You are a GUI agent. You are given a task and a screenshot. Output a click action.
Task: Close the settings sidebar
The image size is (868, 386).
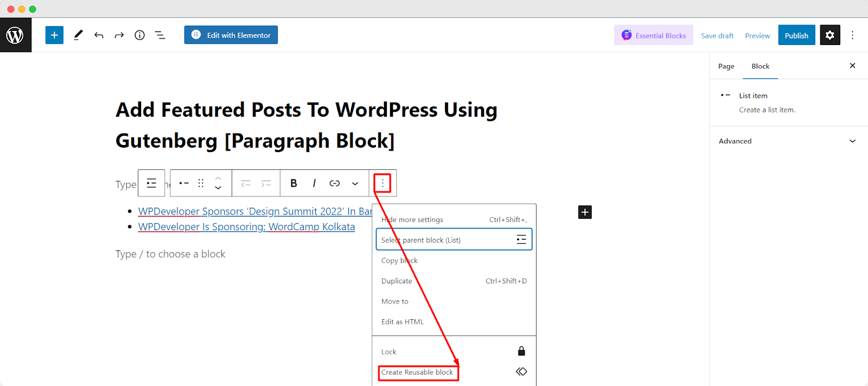[852, 66]
